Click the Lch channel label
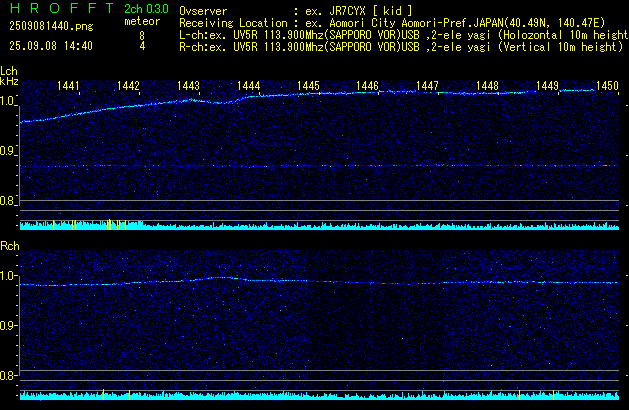This screenshot has width=629, height=410. (9, 71)
